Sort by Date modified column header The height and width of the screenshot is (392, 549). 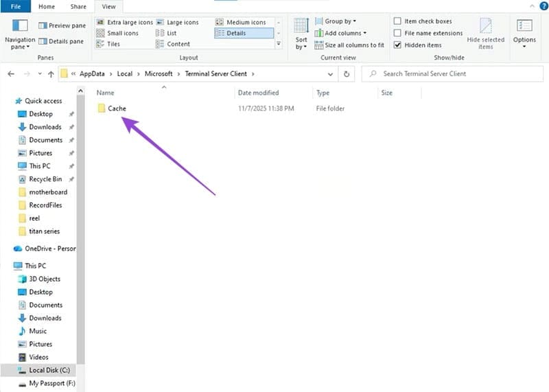pyautogui.click(x=259, y=93)
